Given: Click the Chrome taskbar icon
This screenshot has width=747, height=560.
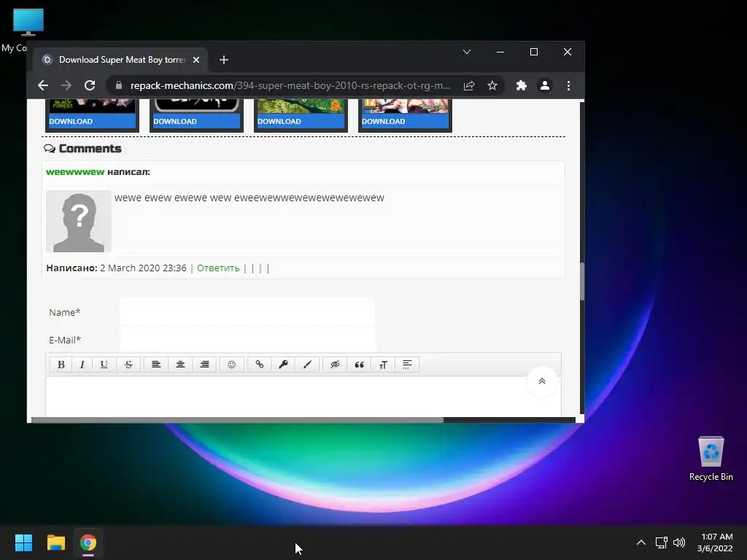Looking at the screenshot, I should (x=88, y=542).
